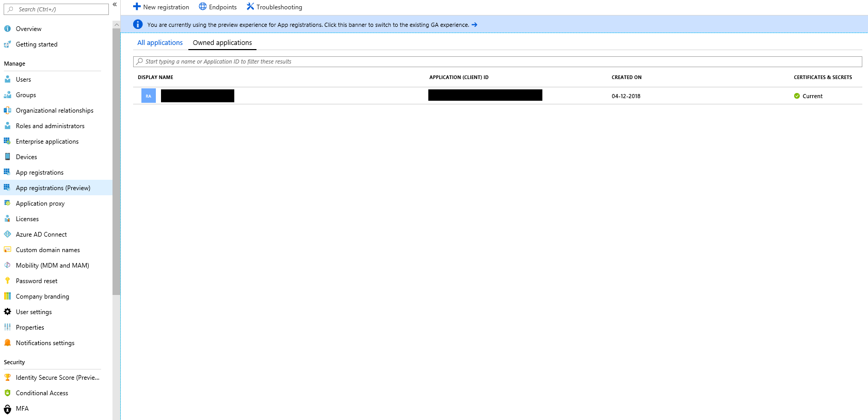The image size is (868, 420).
Task: Open New registration from toolbar
Action: point(161,7)
